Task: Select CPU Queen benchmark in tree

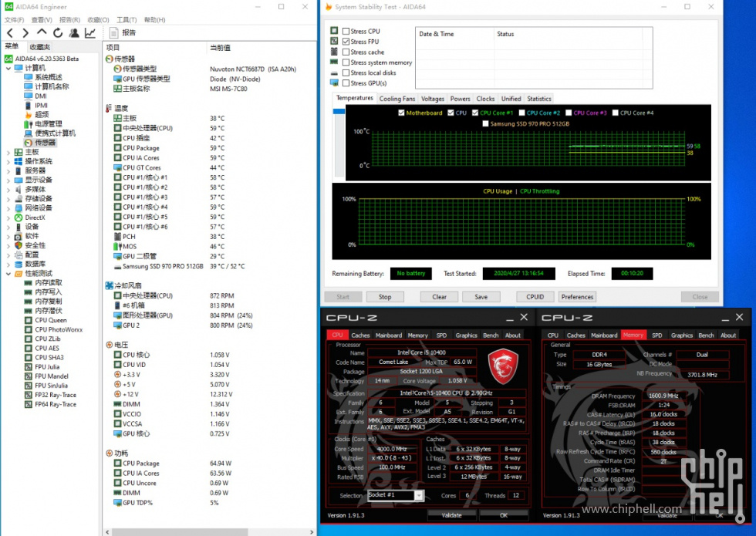Action: coord(51,320)
